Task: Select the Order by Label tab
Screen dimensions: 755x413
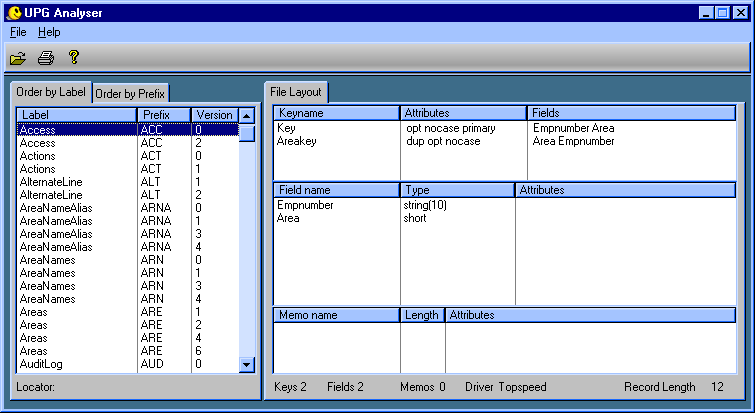Action: (51, 92)
